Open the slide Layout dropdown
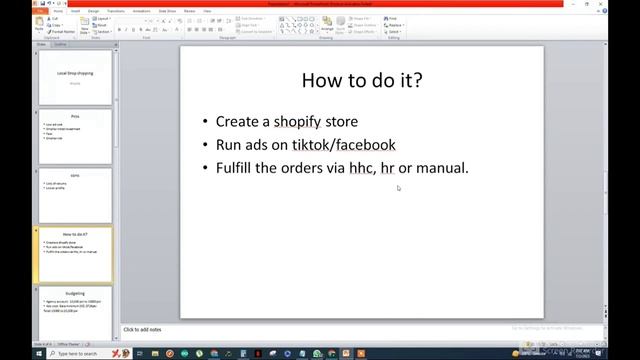The height and width of the screenshot is (360, 640). coord(101,19)
